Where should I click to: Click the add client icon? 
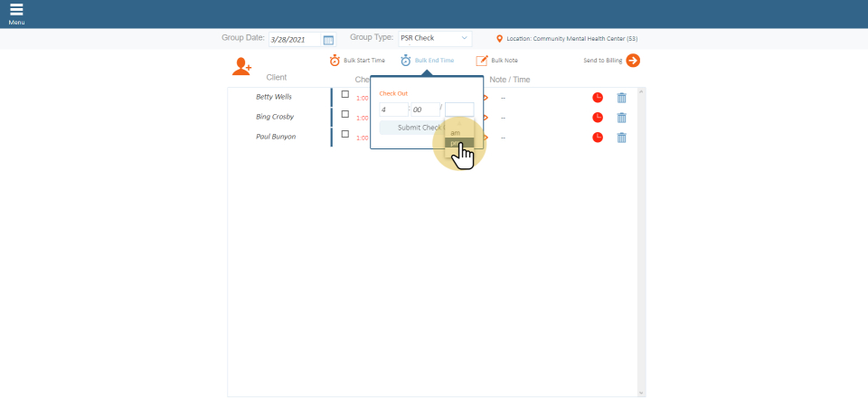pyautogui.click(x=241, y=66)
